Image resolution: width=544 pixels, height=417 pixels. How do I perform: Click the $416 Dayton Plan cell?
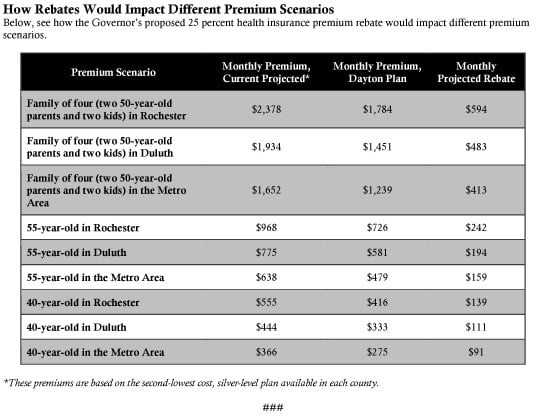click(377, 303)
